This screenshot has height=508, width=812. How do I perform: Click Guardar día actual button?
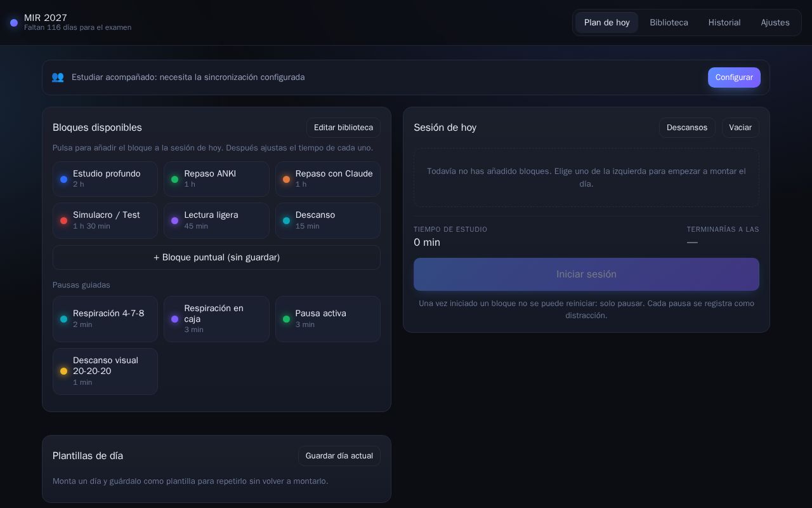point(339,456)
